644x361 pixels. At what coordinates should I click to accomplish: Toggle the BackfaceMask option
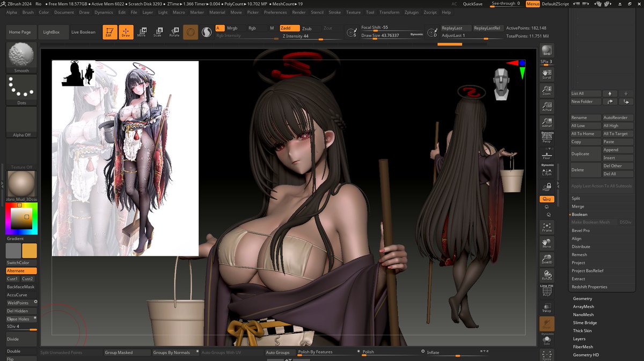(x=21, y=287)
